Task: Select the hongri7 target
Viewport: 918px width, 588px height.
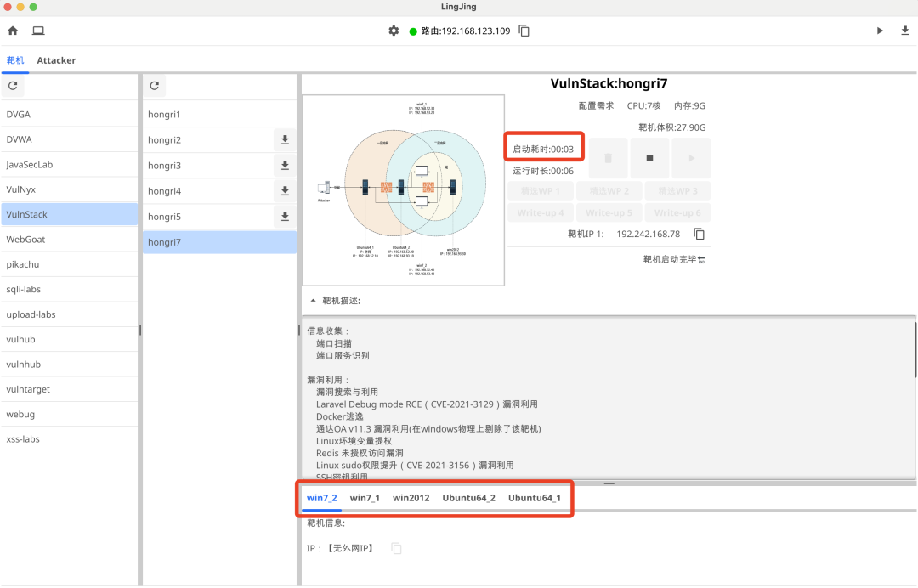Action: [219, 242]
